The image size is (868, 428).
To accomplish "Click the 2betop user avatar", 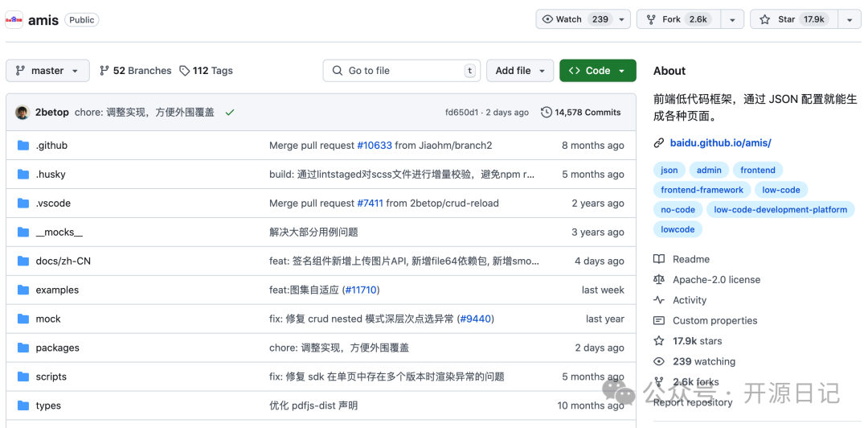I will tap(23, 113).
